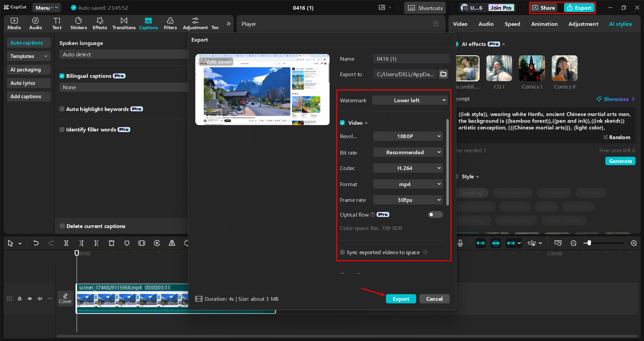Enable Bilingual captions
The width and height of the screenshot is (644, 341).
[x=62, y=76]
